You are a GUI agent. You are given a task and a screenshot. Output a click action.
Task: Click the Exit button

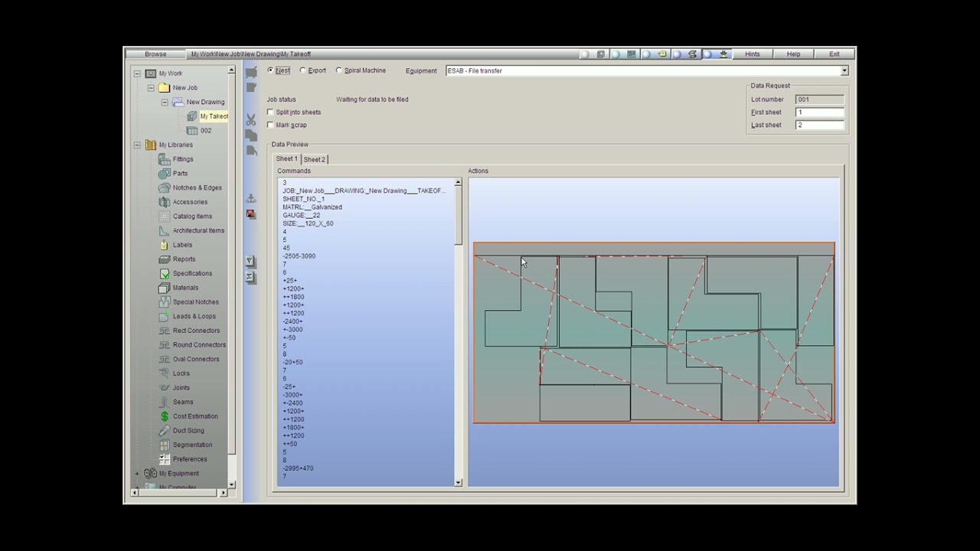pos(834,54)
